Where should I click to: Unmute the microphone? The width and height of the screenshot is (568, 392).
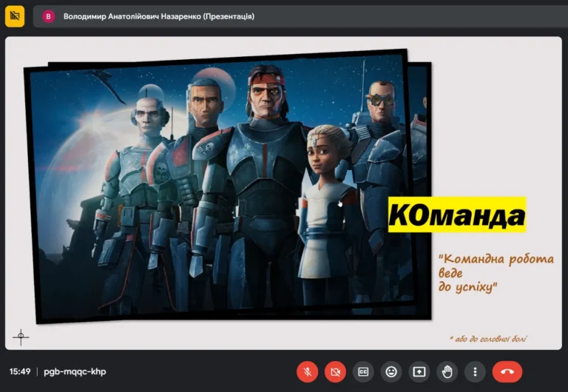pos(307,372)
